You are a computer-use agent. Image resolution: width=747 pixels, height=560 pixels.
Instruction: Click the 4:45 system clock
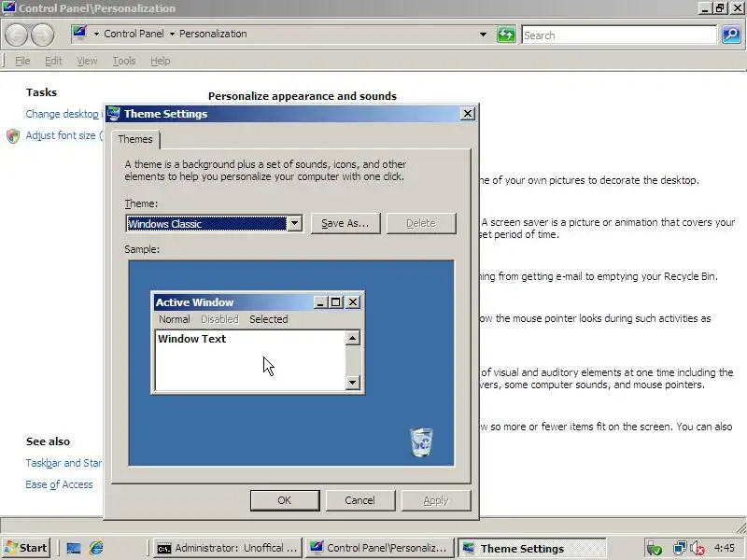point(725,548)
